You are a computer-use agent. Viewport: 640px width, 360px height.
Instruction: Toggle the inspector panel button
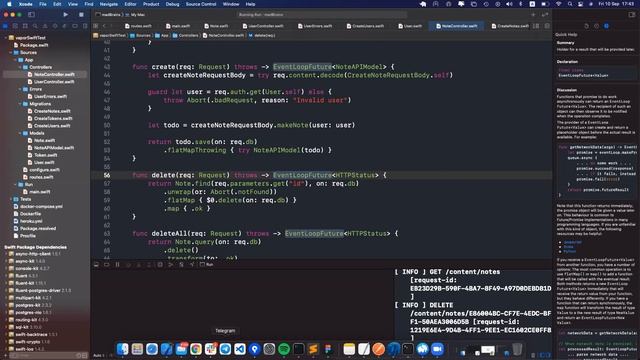click(x=632, y=15)
